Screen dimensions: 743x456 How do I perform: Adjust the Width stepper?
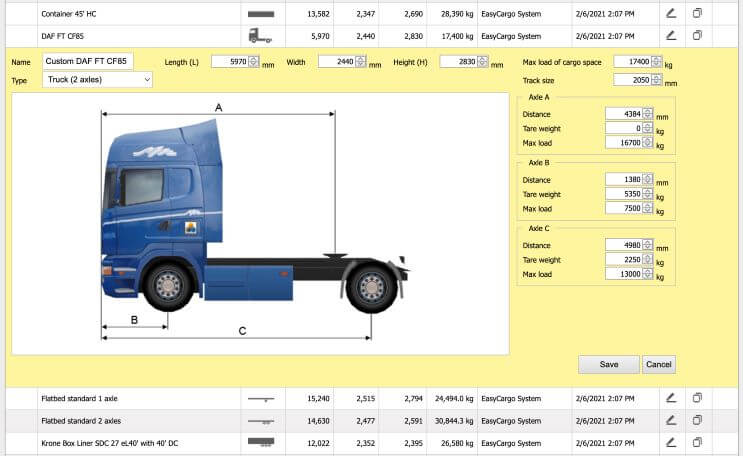[361, 62]
